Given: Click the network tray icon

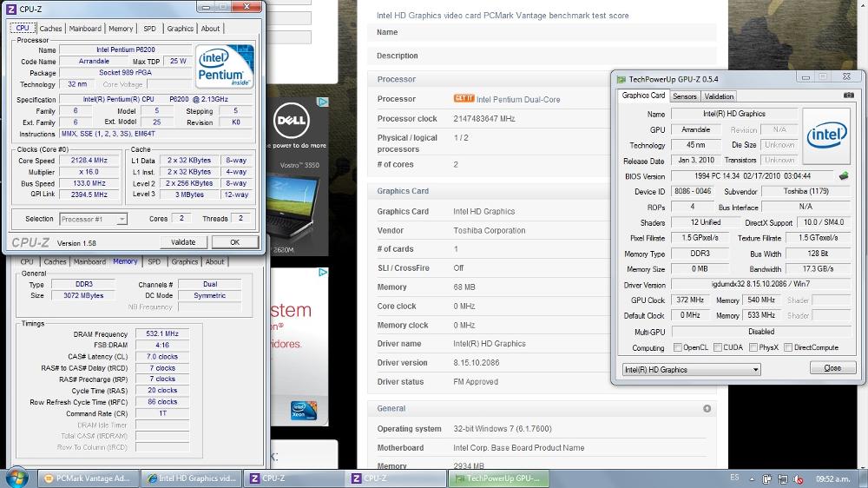Looking at the screenshot, I should (x=782, y=479).
